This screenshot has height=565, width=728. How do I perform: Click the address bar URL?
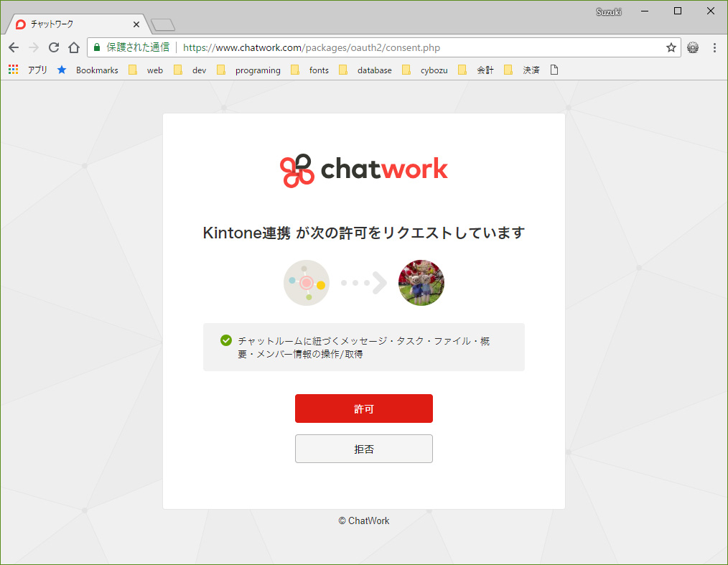tap(311, 47)
